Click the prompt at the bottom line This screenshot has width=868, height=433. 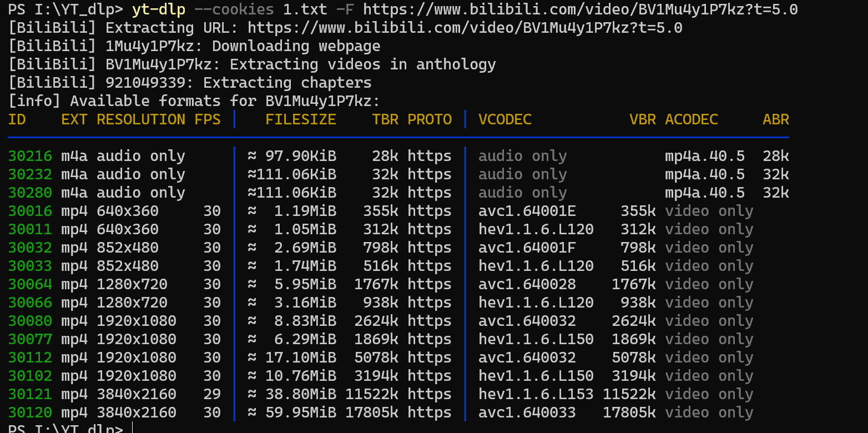[65, 429]
